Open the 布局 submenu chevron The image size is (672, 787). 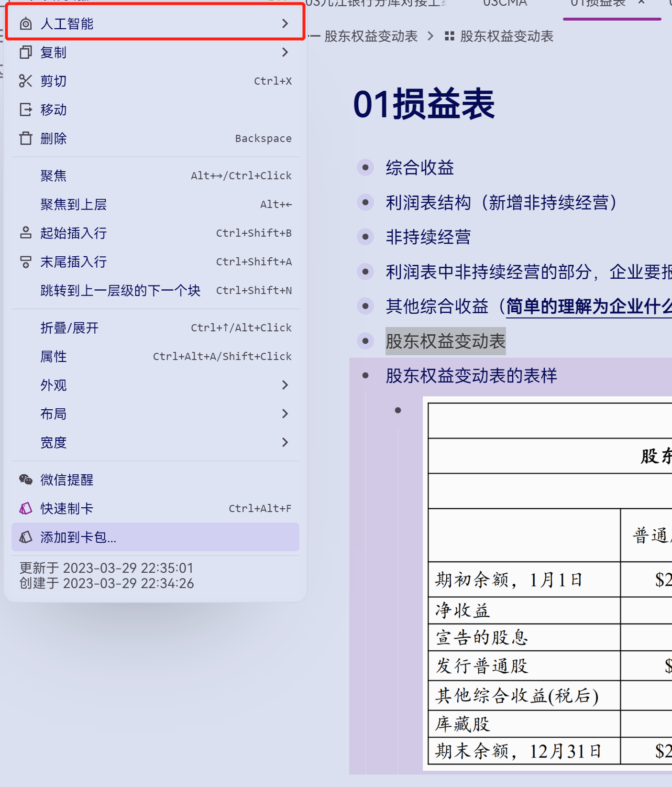click(285, 414)
